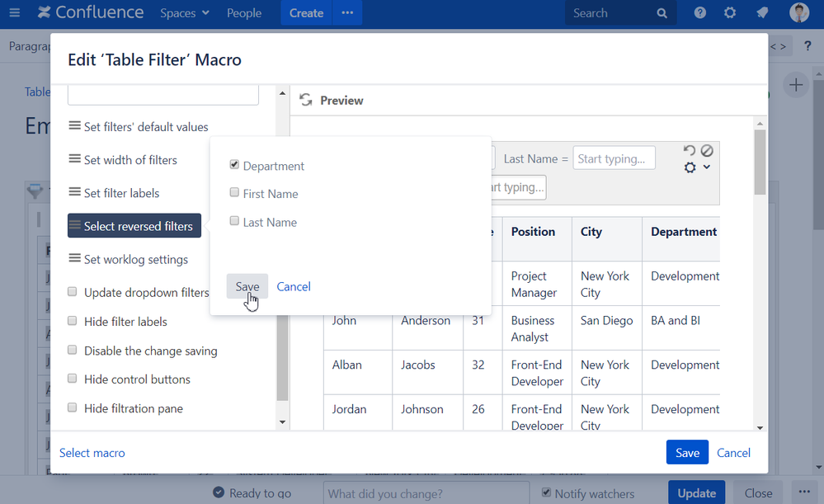
Task: Click the round plus button behind dialog
Action: 796,85
